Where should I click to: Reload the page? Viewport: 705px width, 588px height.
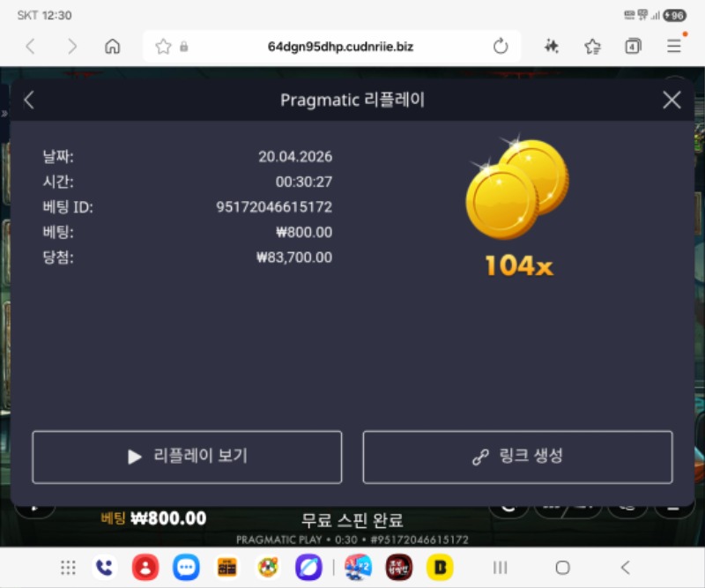(x=501, y=47)
